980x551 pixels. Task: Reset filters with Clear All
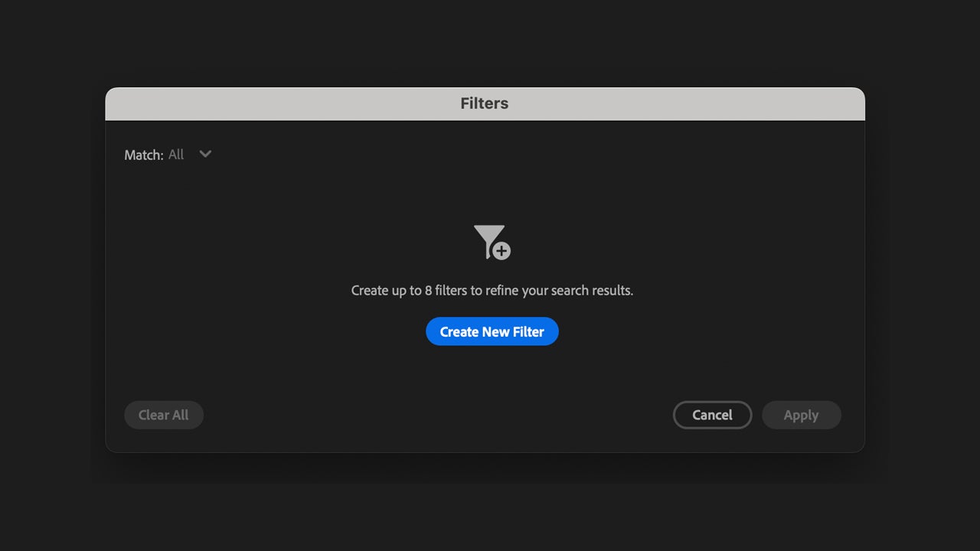pos(163,415)
